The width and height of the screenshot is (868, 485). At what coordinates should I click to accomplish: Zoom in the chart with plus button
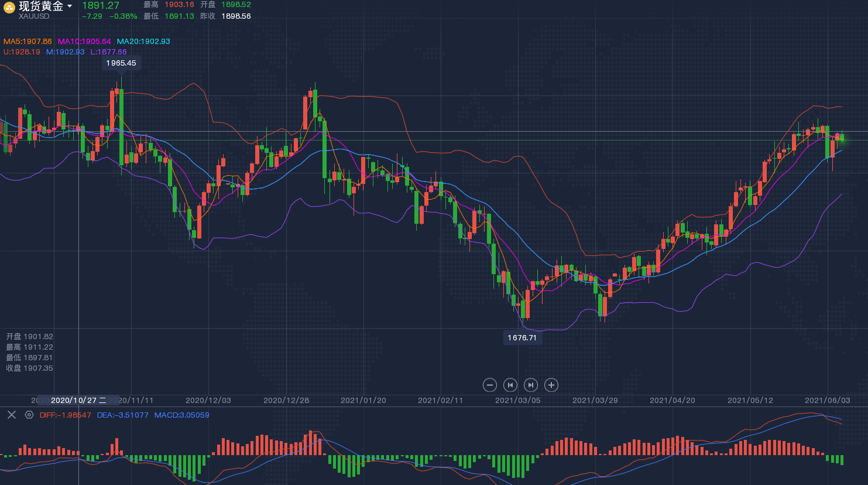coord(551,385)
